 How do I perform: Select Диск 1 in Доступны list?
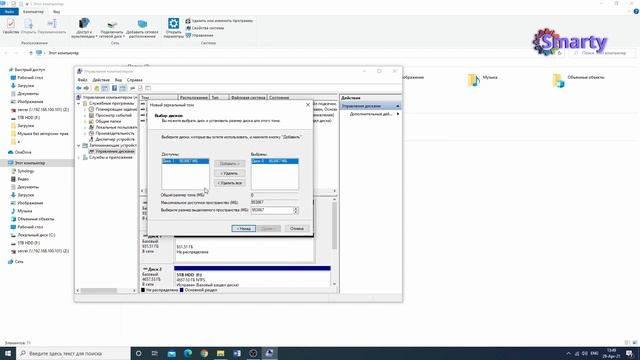185,161
